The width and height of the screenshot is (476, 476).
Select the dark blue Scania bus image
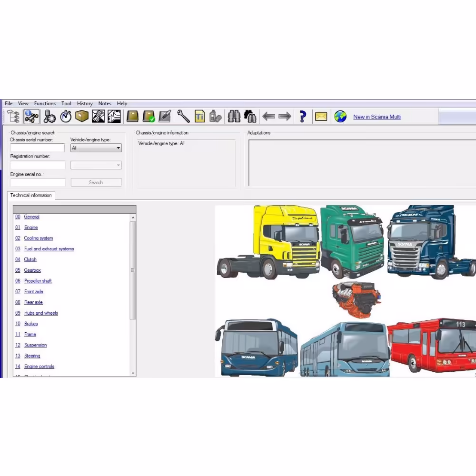[257, 347]
